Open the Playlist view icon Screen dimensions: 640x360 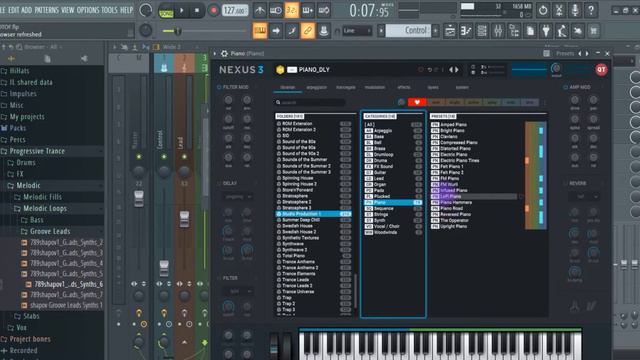tap(450, 31)
